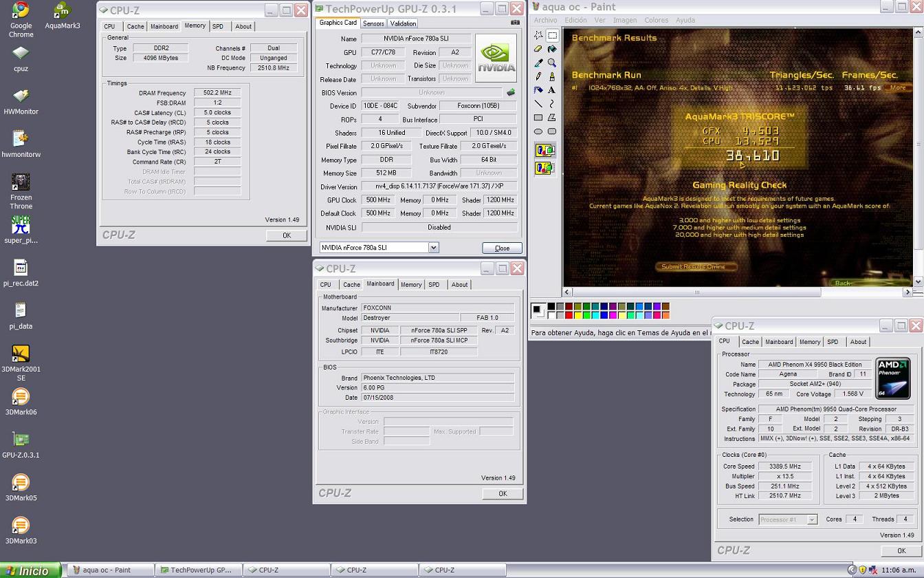The height and width of the screenshot is (578, 924).
Task: Select the pi_data file on the desktop
Action: 21,316
